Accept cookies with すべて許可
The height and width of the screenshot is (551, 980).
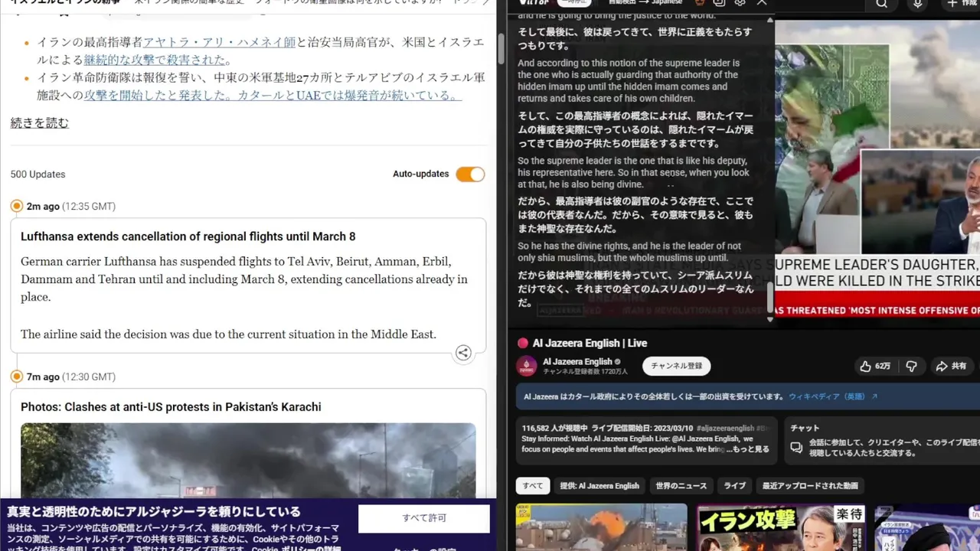click(x=424, y=518)
